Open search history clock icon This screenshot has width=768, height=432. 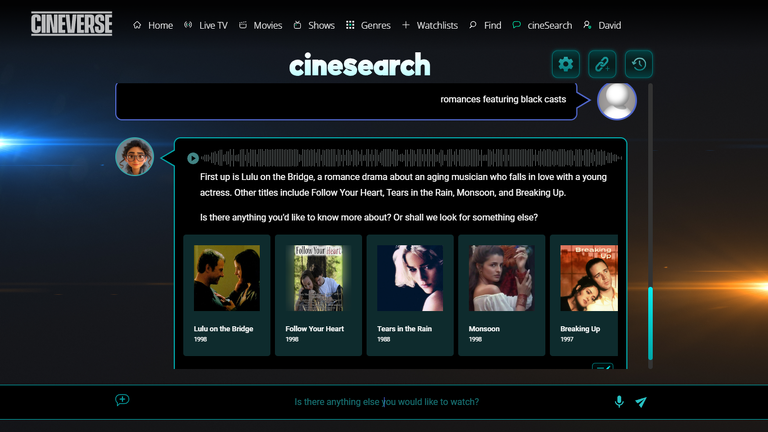click(x=639, y=64)
